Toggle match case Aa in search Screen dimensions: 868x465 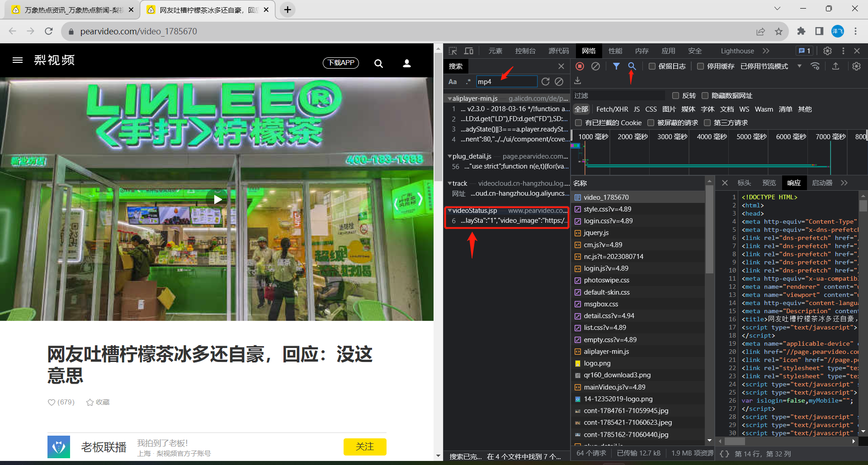pos(453,82)
